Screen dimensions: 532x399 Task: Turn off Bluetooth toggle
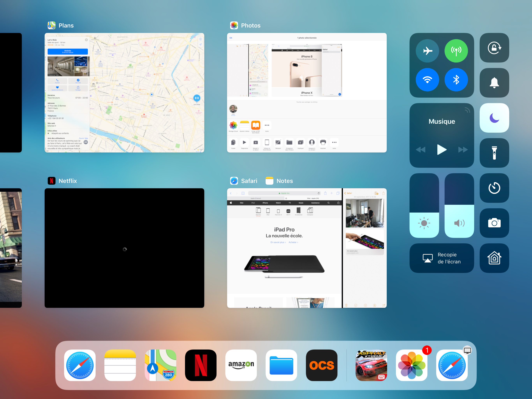pyautogui.click(x=456, y=80)
